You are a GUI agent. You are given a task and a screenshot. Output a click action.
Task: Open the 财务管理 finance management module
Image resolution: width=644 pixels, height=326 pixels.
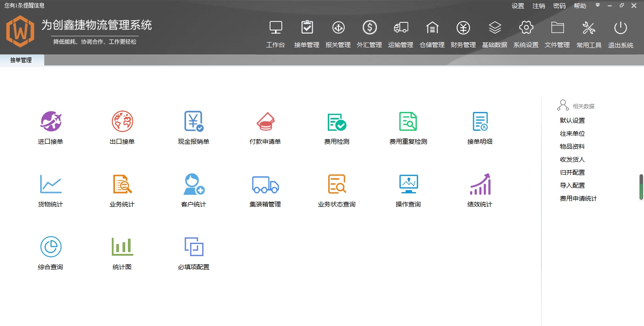(463, 33)
